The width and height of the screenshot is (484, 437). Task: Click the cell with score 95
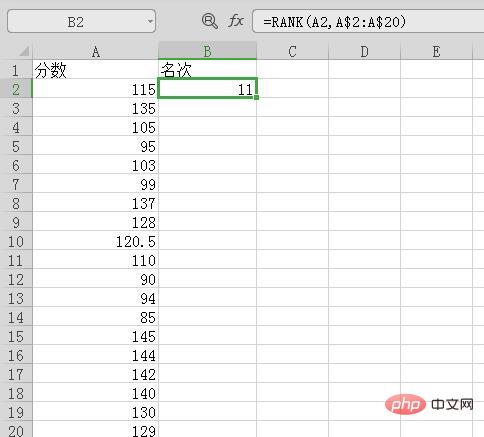pyautogui.click(x=95, y=146)
